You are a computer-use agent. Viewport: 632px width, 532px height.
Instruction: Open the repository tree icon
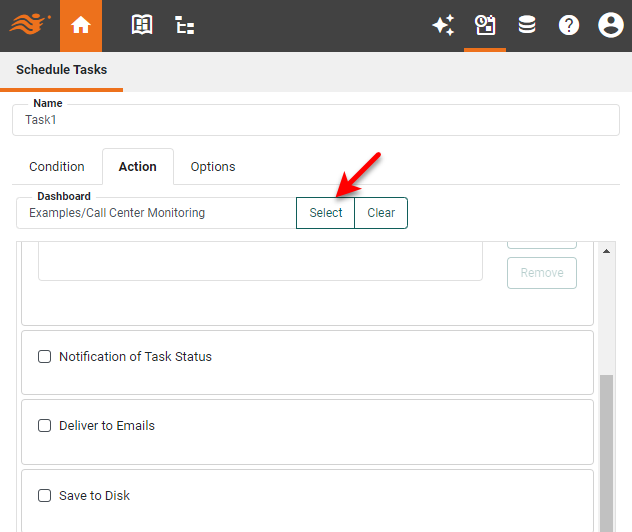185,26
